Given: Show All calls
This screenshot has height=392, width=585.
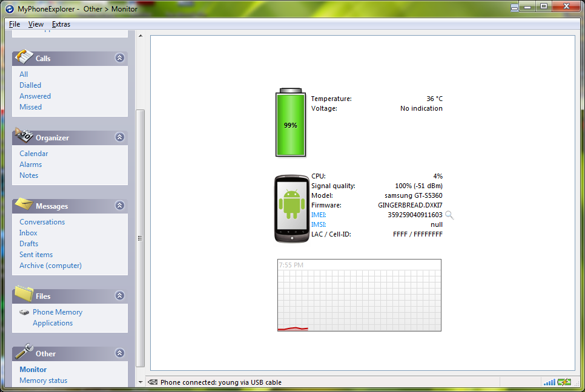Looking at the screenshot, I should tap(24, 74).
